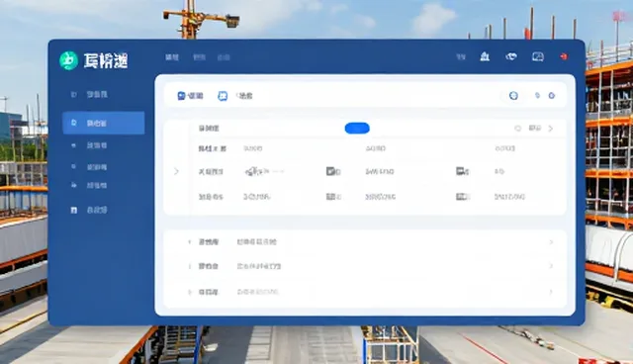The width and height of the screenshot is (633, 364).
Task: Click the gray circle icon in the card header
Action: tap(517, 129)
